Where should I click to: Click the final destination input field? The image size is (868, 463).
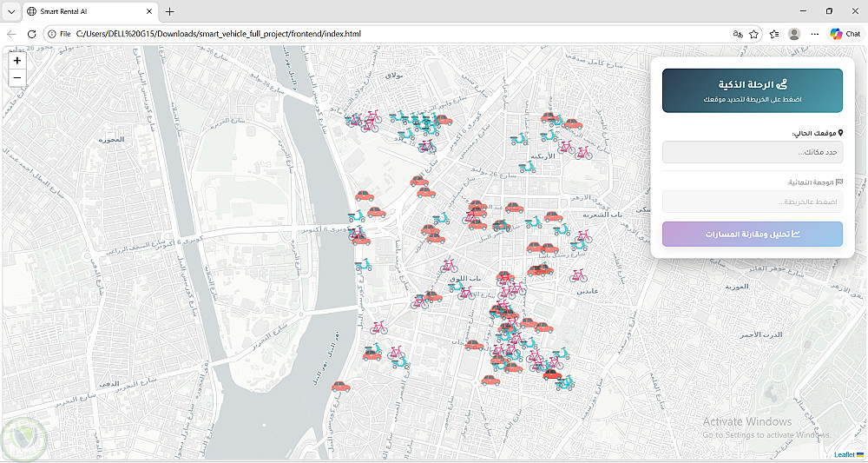(x=753, y=202)
